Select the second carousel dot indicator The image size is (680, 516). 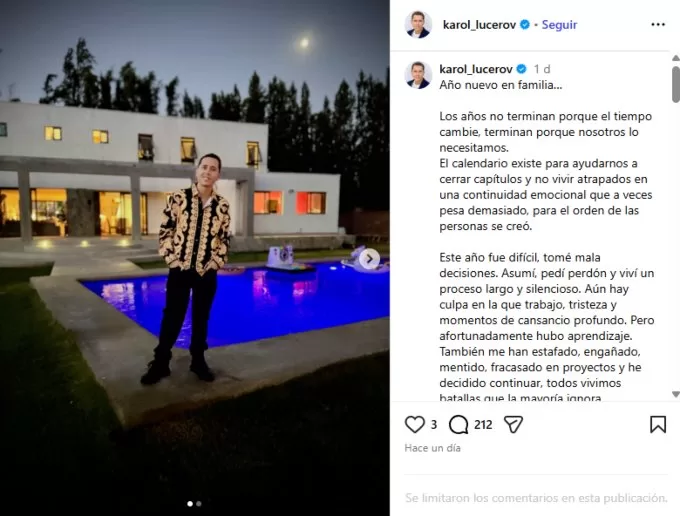199,504
